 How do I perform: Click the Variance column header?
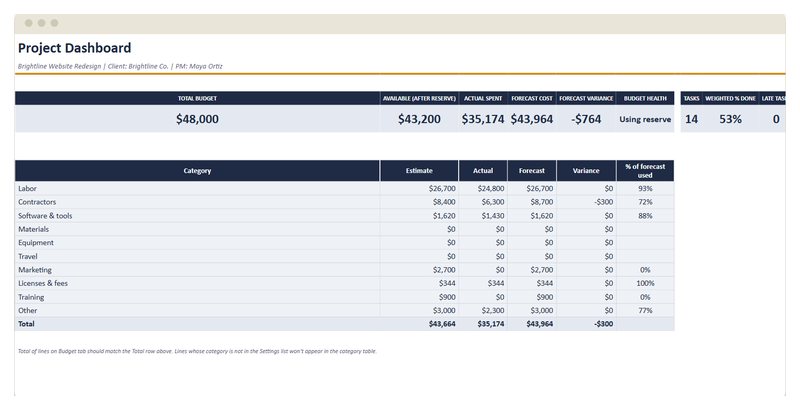(x=586, y=171)
